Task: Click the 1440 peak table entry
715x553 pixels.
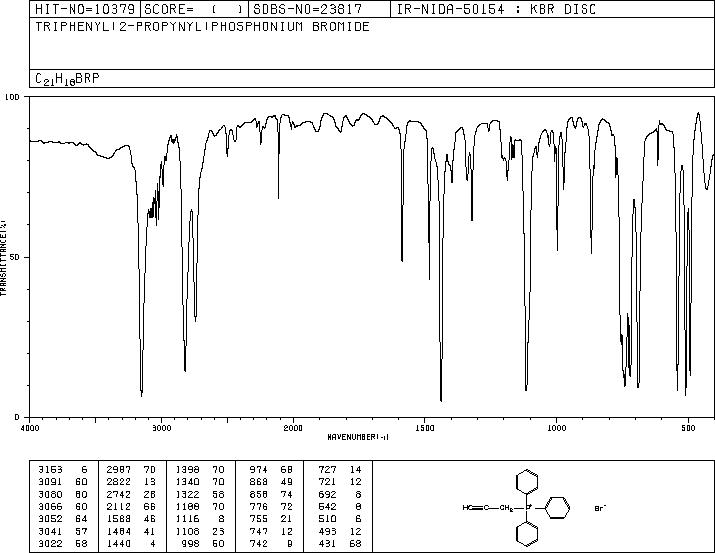Action: click(x=131, y=544)
